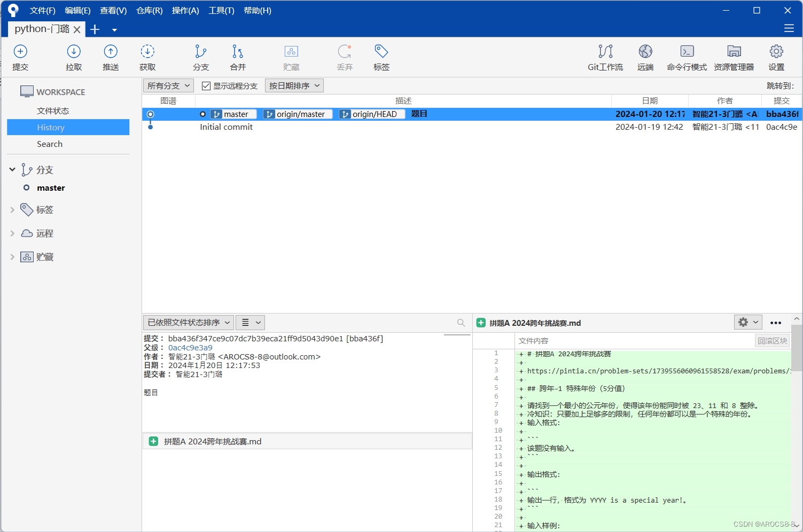
Task: Open the 已依照文件状态排序 dropdown
Action: pos(188,322)
